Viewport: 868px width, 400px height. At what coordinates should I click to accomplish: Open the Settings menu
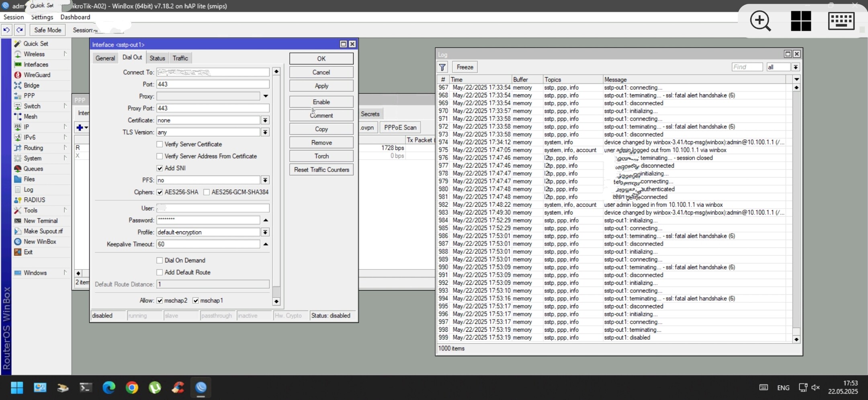(x=42, y=17)
